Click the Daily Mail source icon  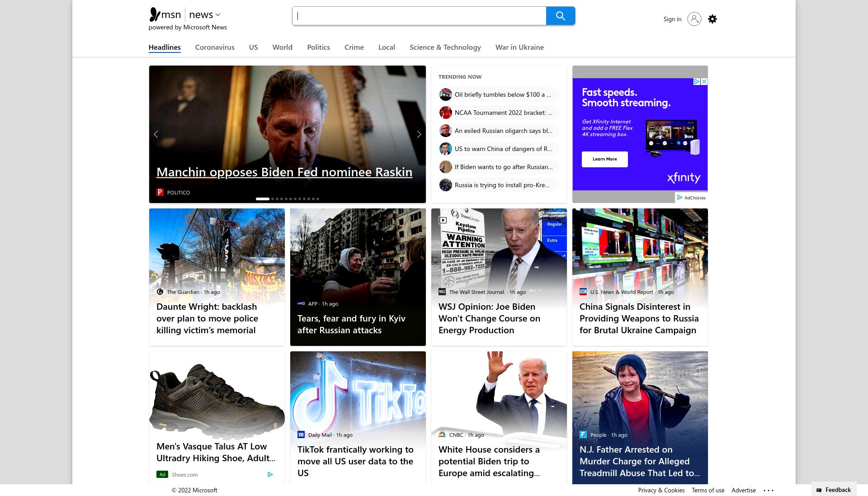pos(301,435)
